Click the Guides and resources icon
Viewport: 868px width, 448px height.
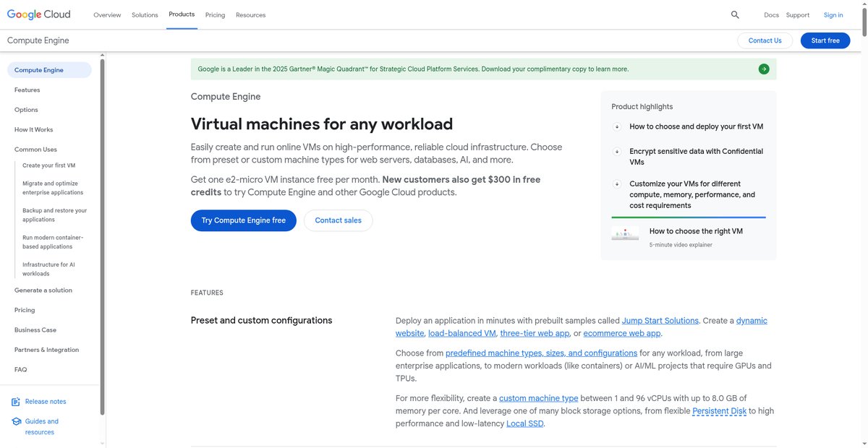(17, 421)
